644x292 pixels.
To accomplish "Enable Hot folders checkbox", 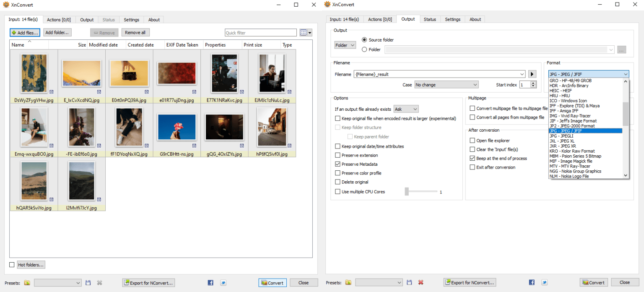I will pos(12,265).
